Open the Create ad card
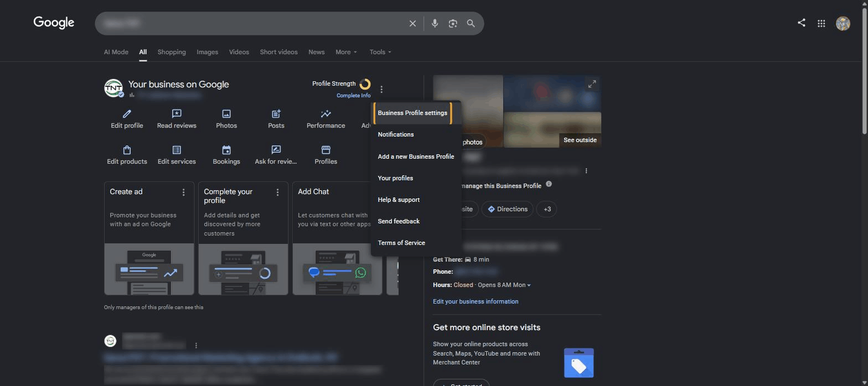This screenshot has width=868, height=386. pyautogui.click(x=149, y=238)
